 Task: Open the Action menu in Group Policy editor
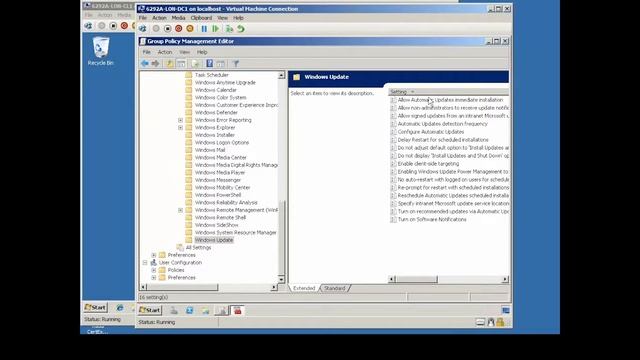165,52
